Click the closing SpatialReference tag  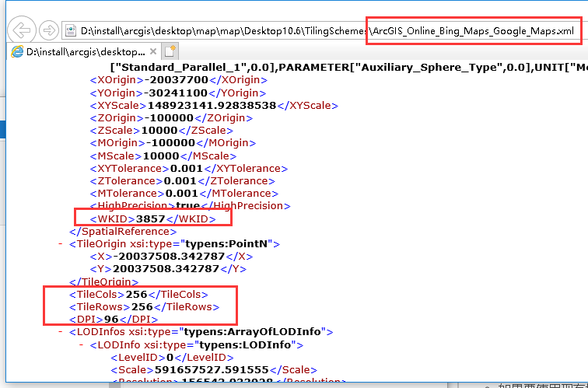(x=123, y=231)
